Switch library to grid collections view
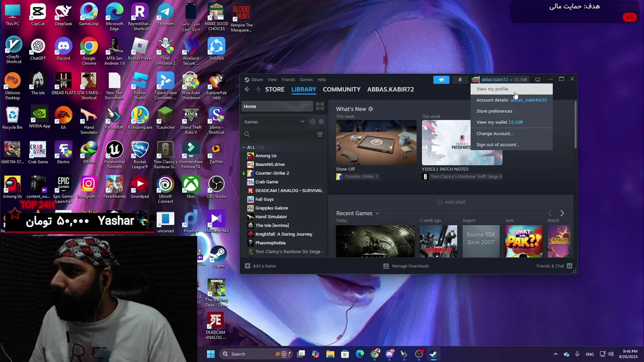This screenshot has height=362, width=644. pyautogui.click(x=319, y=106)
